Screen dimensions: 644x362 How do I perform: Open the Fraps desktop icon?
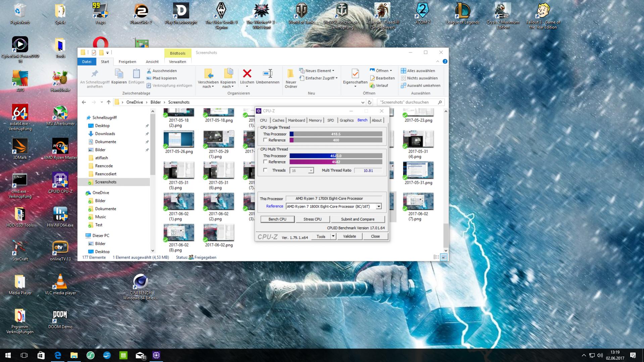pyautogui.click(x=100, y=13)
